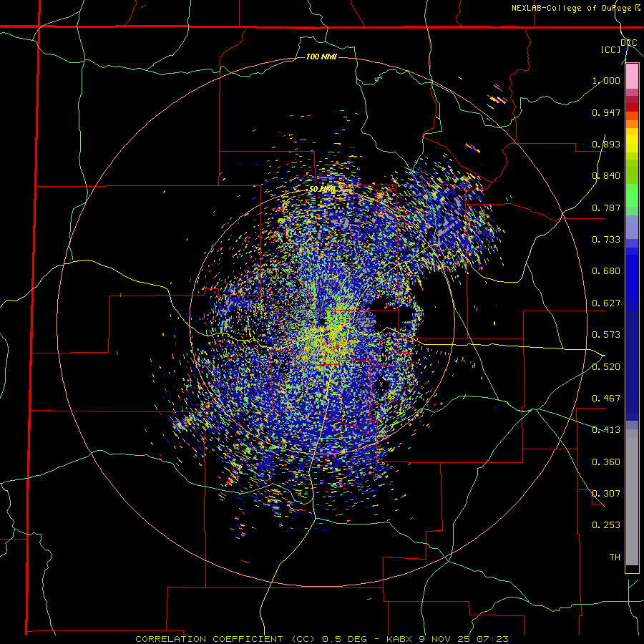Click the 0.840 legend value
This screenshot has width=644, height=644.
pos(606,176)
